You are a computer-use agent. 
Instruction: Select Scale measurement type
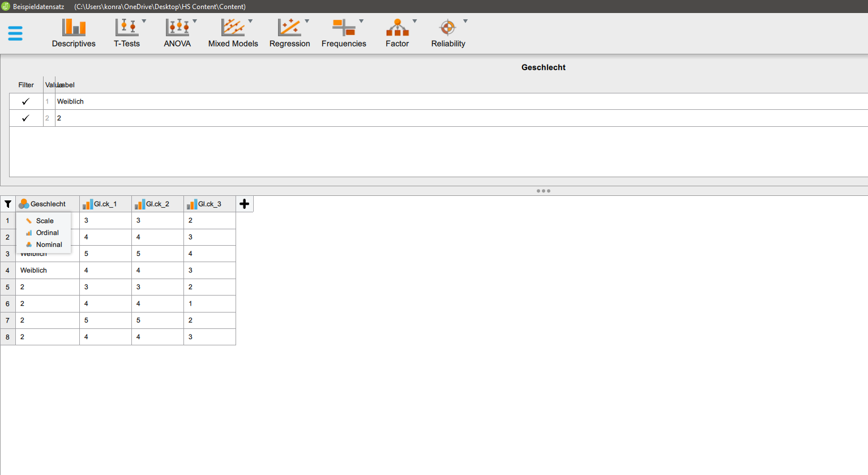(x=45, y=221)
